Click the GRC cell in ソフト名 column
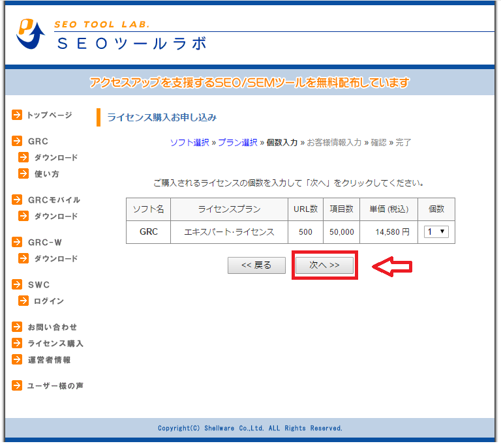Screen dimensions: 501x448 tap(149, 232)
